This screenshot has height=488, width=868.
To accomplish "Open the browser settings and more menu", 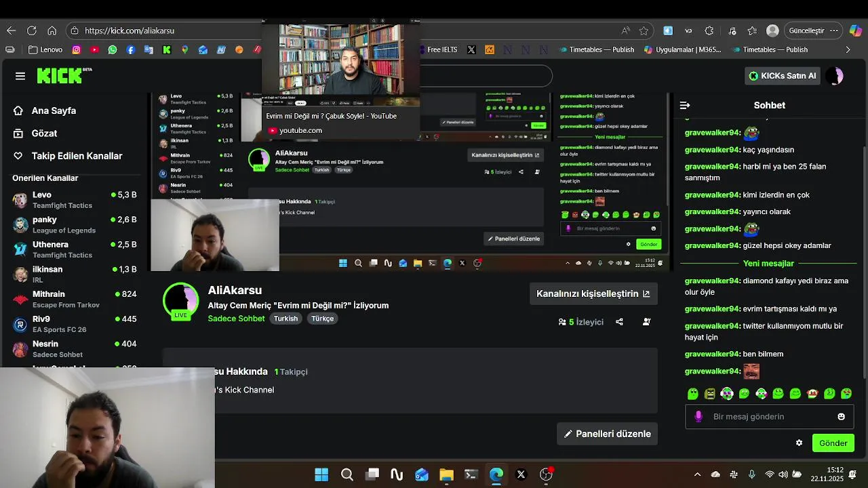I will 834,30.
